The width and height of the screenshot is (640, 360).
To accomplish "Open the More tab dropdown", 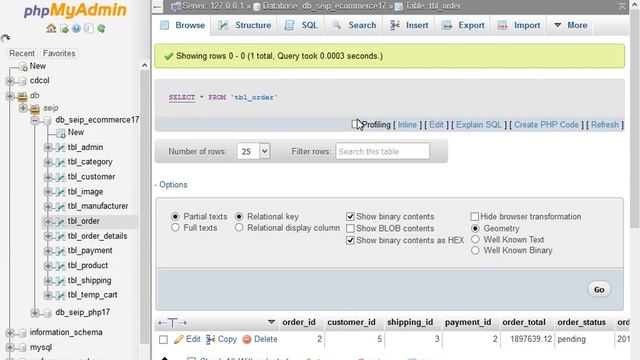I will point(571,25).
